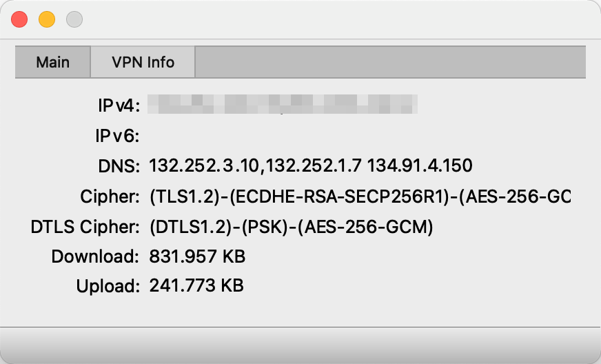Screen dimensions: 601x364
Task: Click the gray disabled zoom button
Action: [x=74, y=19]
